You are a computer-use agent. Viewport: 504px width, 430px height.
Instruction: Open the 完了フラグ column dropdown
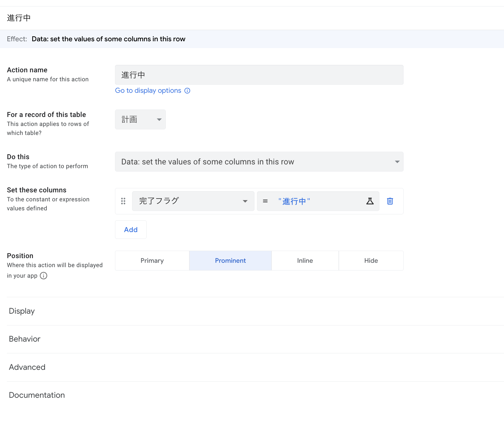coord(193,201)
